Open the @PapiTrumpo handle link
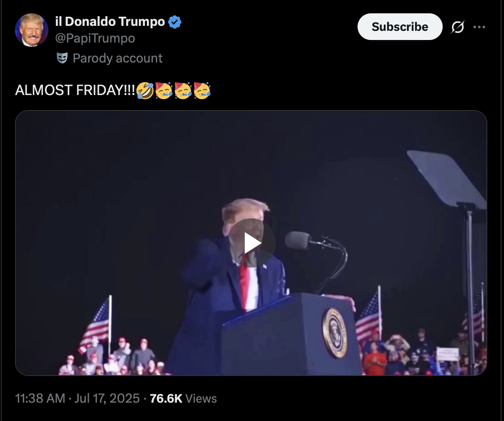 95,38
